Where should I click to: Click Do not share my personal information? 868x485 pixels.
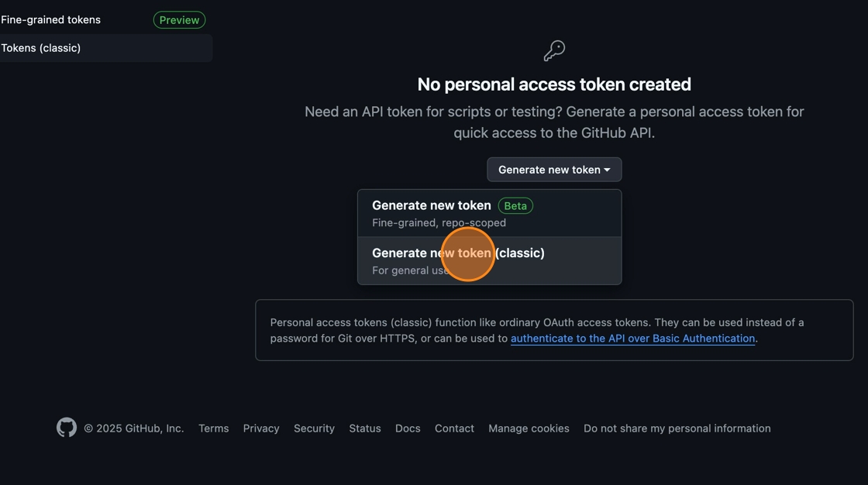[677, 428]
